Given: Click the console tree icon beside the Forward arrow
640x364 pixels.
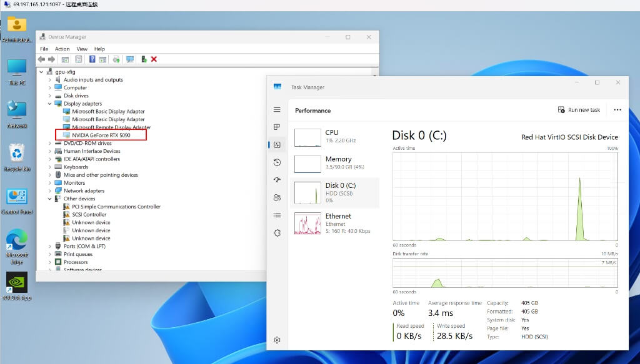Looking at the screenshot, I should [65, 59].
